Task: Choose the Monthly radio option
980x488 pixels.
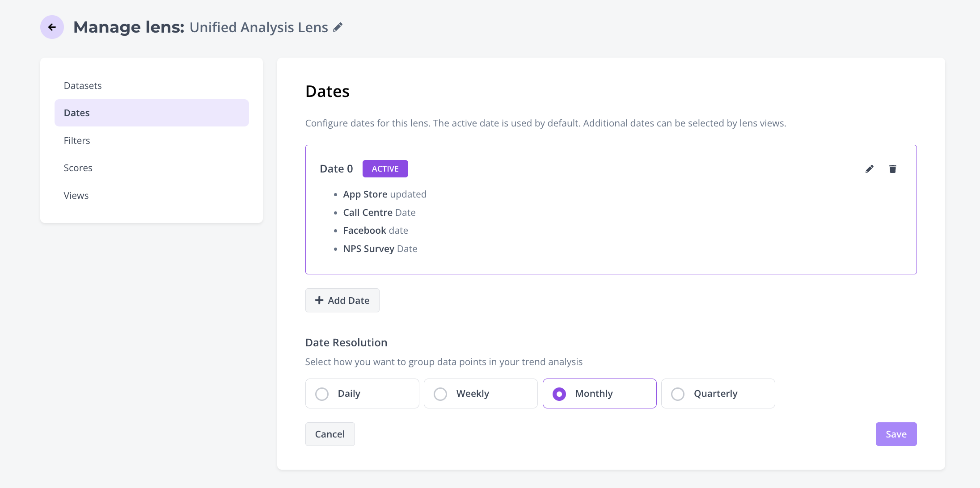Action: 559,394
